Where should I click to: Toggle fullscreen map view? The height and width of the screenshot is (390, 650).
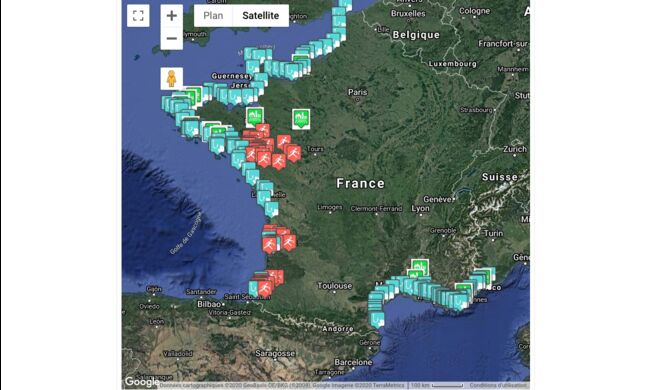click(138, 16)
